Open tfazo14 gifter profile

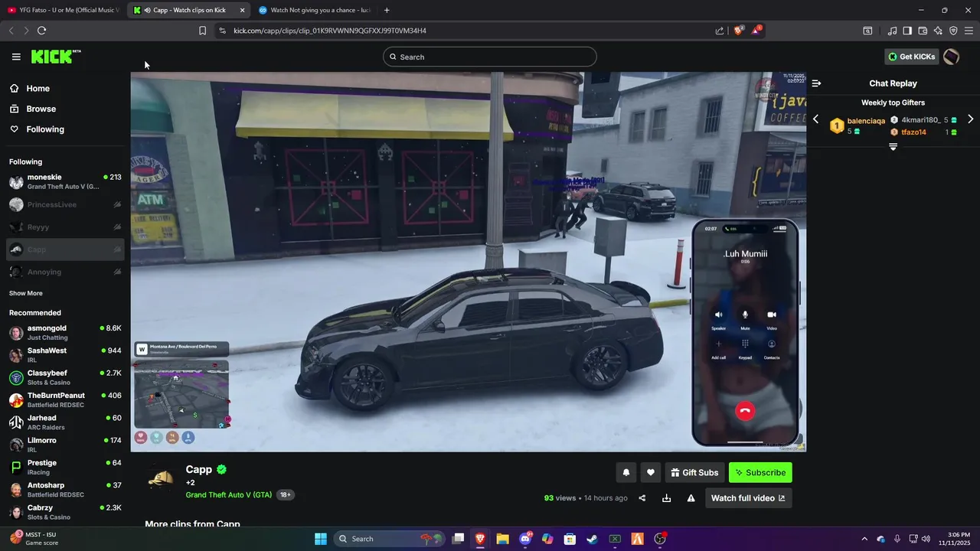[913, 132]
